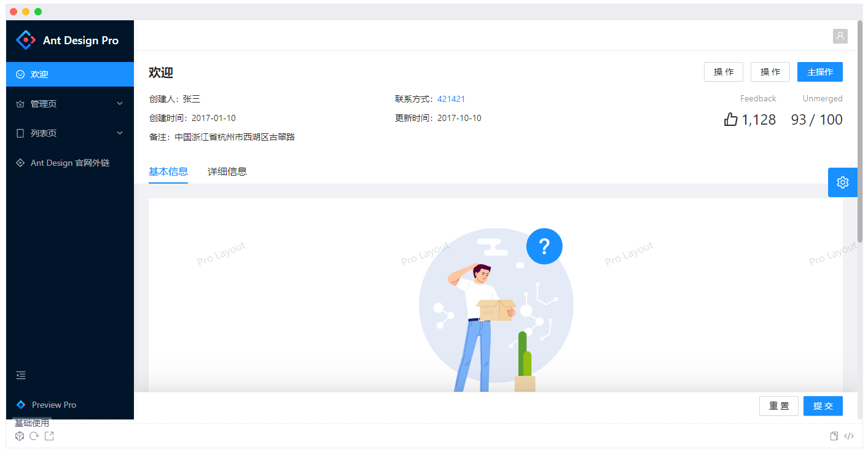Open demo in new window icon

click(x=49, y=436)
